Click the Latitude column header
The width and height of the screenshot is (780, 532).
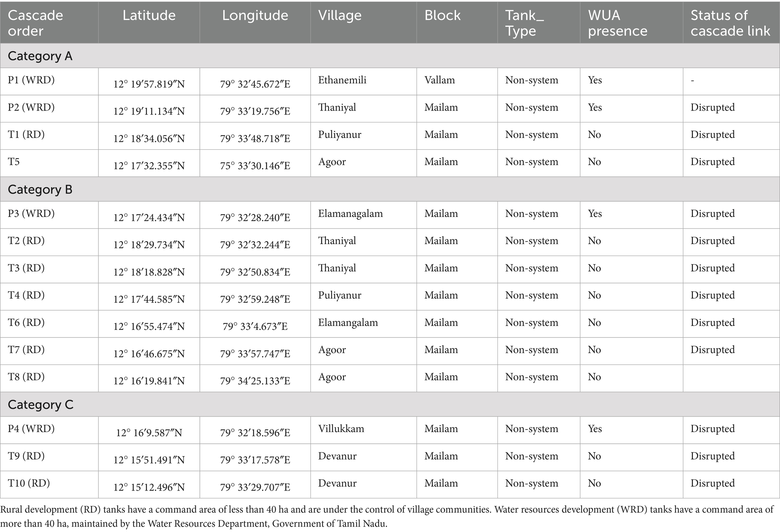click(x=149, y=15)
